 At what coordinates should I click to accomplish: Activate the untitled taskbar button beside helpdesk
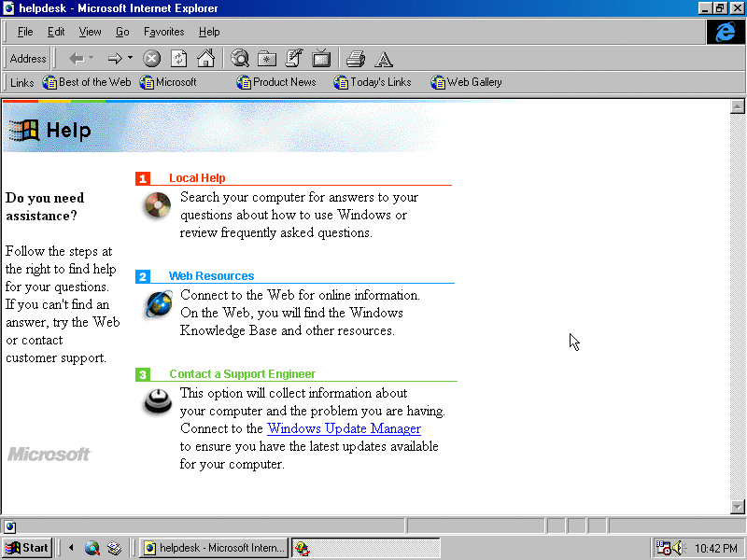[365, 548]
